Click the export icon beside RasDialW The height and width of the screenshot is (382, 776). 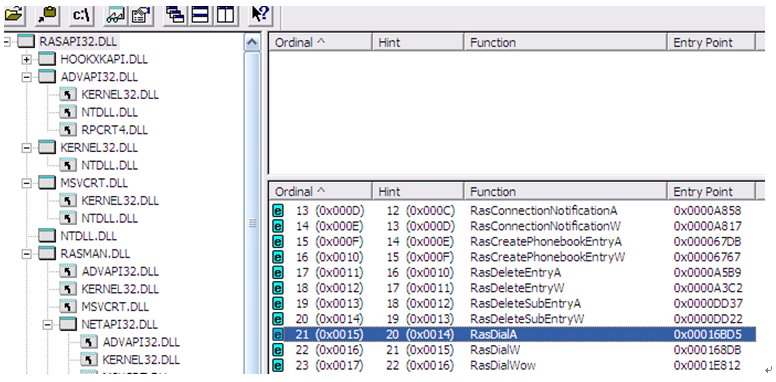pyautogui.click(x=278, y=350)
